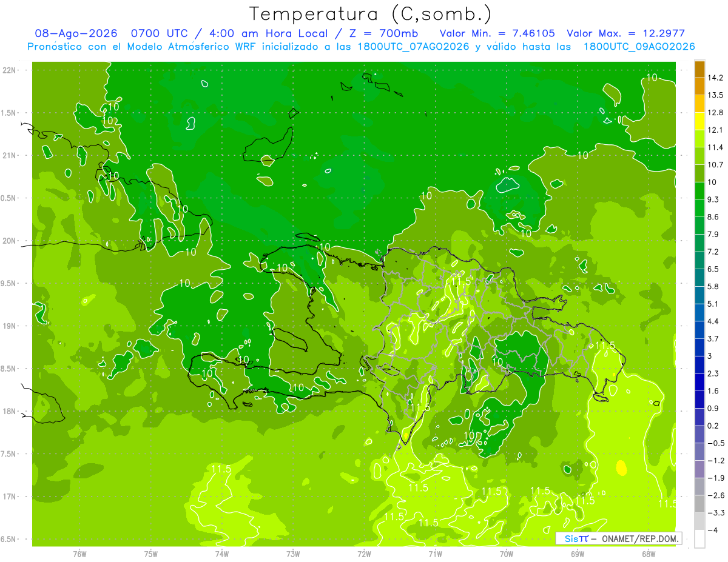Click the "68W" longitude axis label

[649, 554]
